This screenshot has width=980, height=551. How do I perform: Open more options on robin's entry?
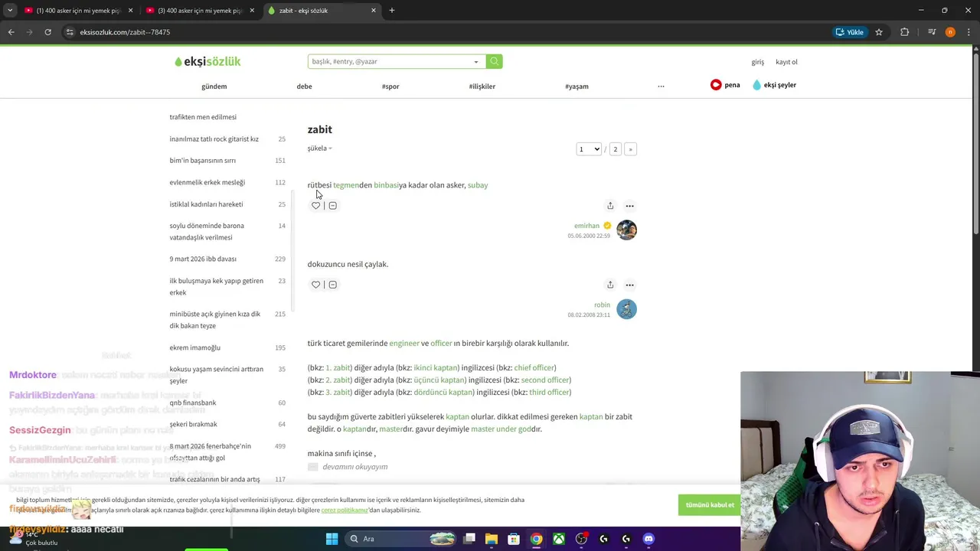[629, 285]
